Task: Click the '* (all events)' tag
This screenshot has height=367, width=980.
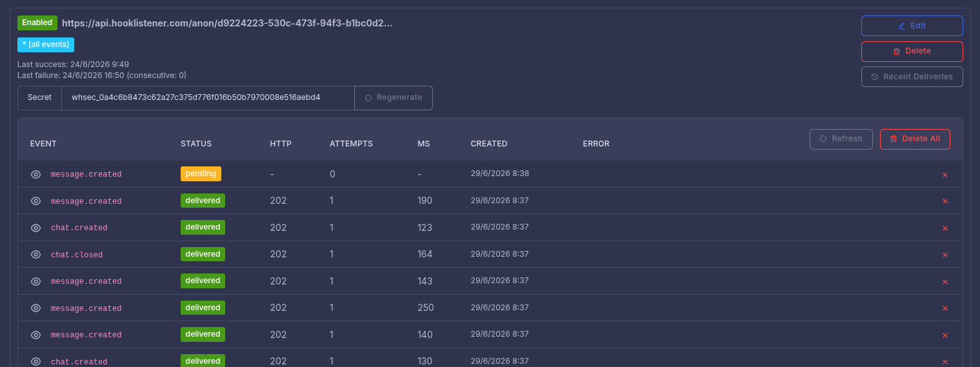Action: point(46,45)
